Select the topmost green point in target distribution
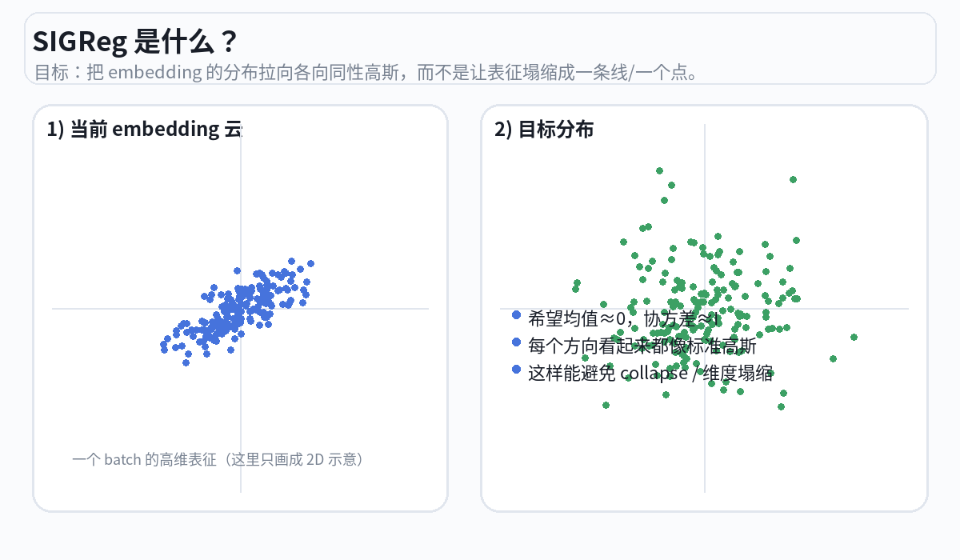 (659, 170)
